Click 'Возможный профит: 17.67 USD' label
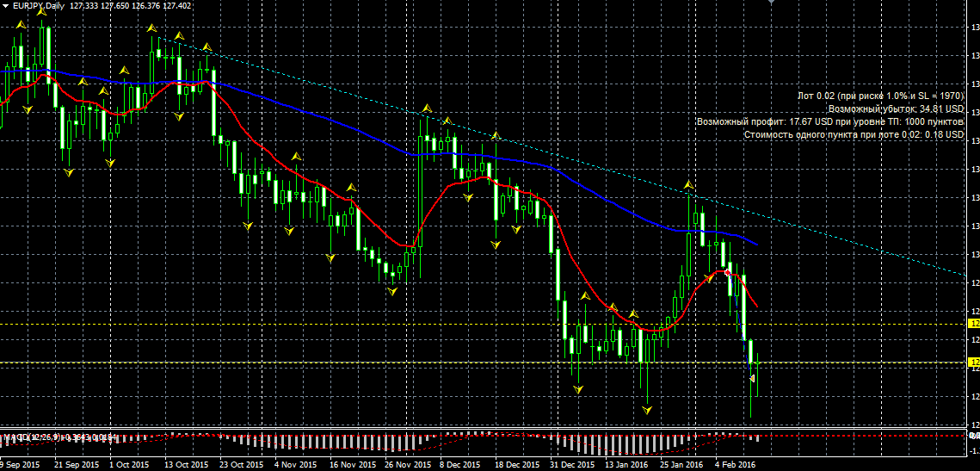Viewport: 980px width, 471px height. (x=830, y=121)
